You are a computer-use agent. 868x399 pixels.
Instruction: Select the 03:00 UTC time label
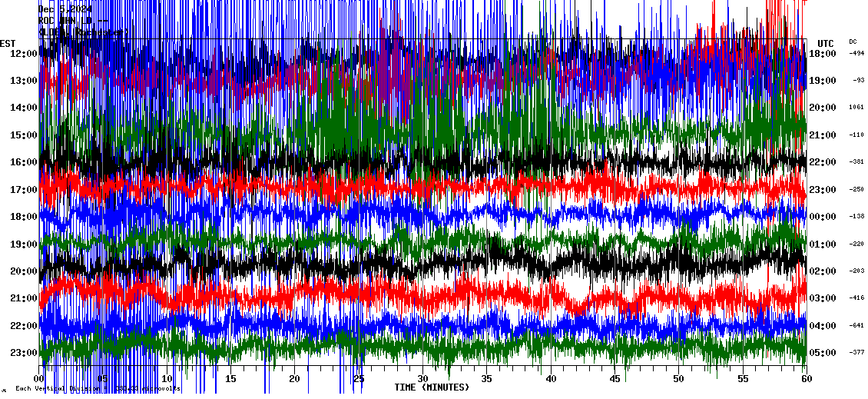pyautogui.click(x=823, y=298)
